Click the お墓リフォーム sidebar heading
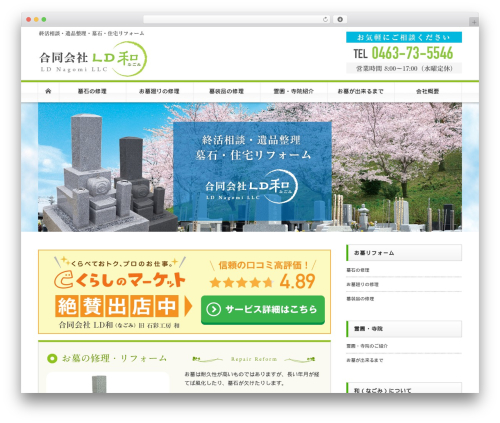This screenshot has height=423, width=500. pos(404,253)
